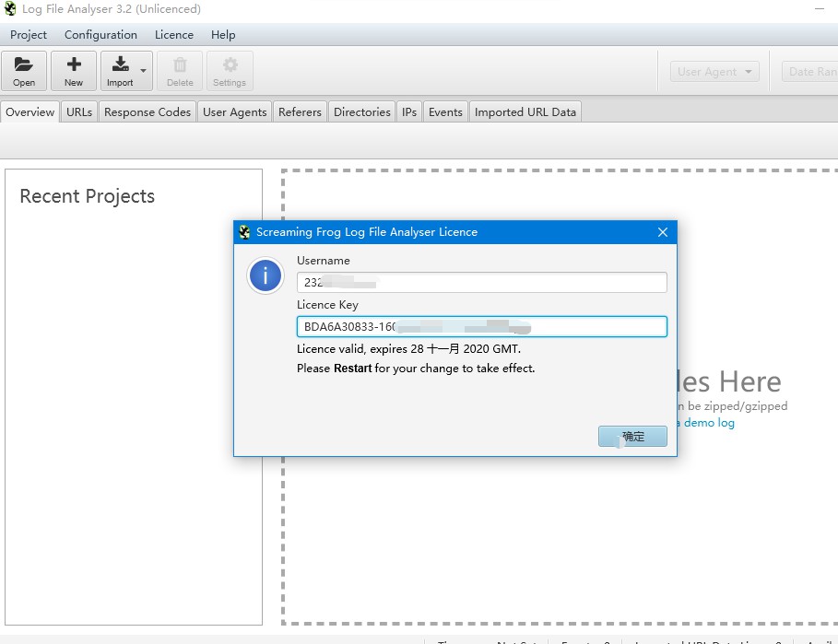
Task: Click the frog icon in the dialog title
Action: (x=245, y=232)
